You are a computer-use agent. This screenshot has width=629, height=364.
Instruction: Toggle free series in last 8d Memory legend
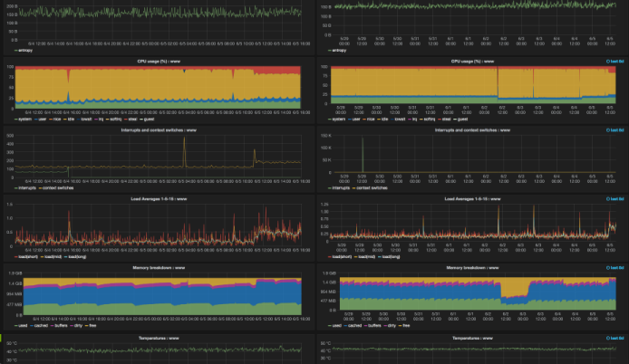tap(404, 325)
